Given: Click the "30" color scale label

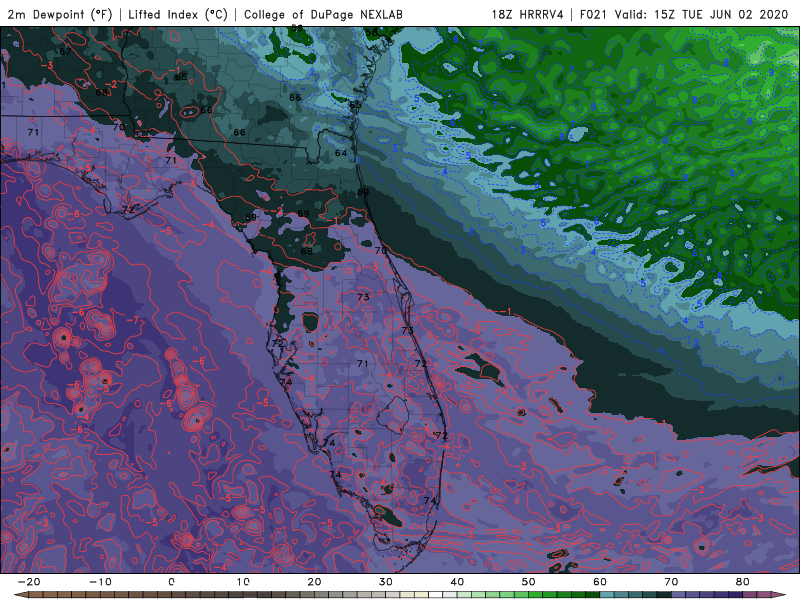Looking at the screenshot, I should [x=386, y=582].
